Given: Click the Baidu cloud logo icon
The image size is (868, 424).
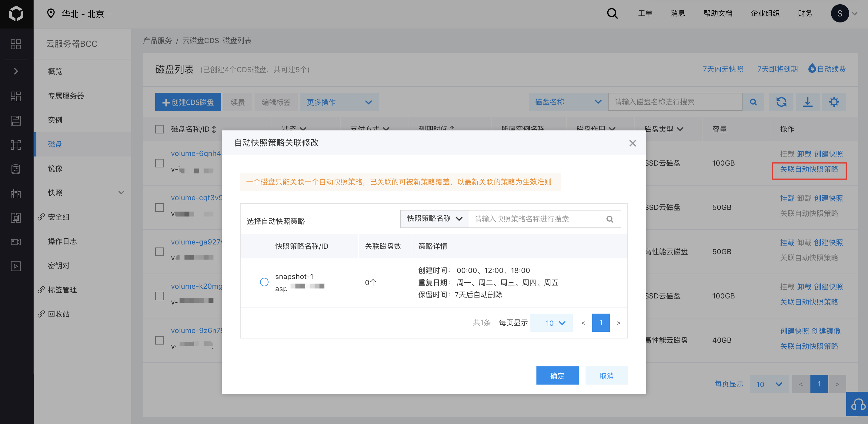Looking at the screenshot, I should tap(16, 13).
